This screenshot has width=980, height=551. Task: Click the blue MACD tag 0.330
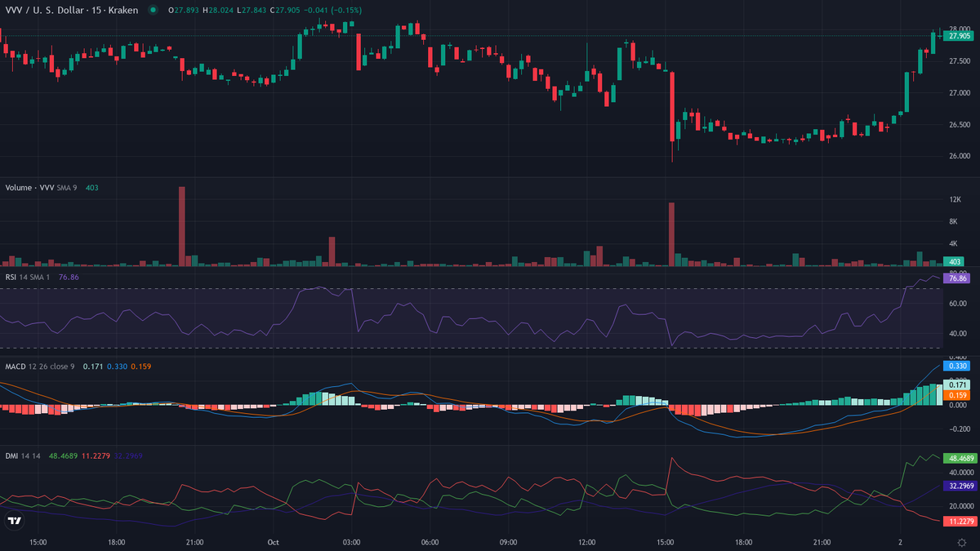[x=955, y=366]
